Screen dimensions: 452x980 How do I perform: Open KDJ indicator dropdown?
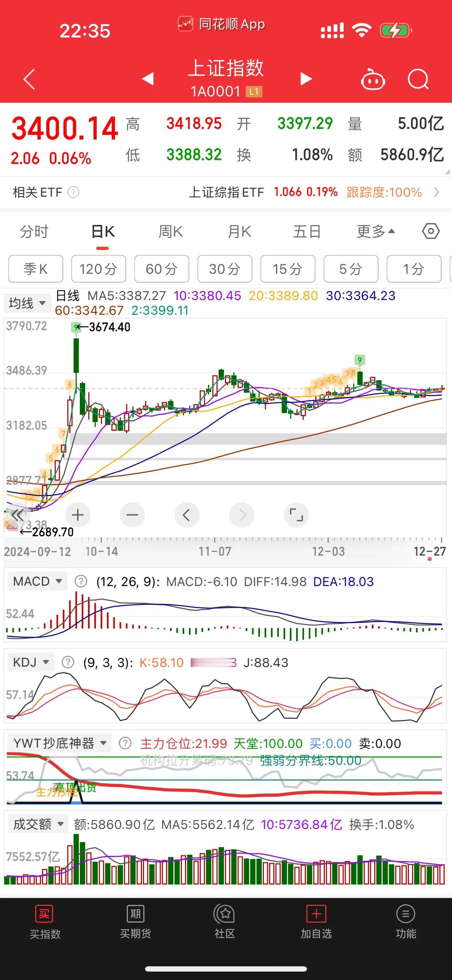pos(31,662)
